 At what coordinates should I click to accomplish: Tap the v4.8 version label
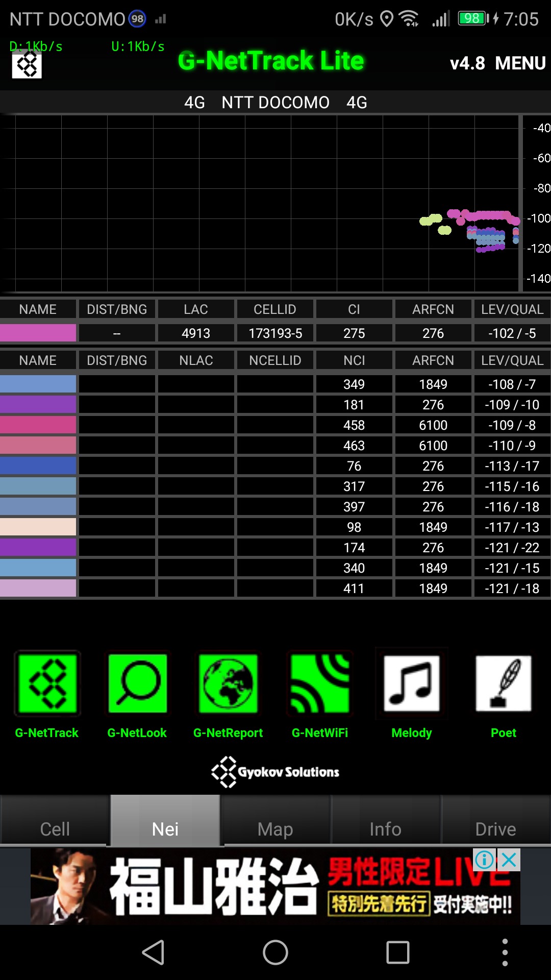click(467, 63)
